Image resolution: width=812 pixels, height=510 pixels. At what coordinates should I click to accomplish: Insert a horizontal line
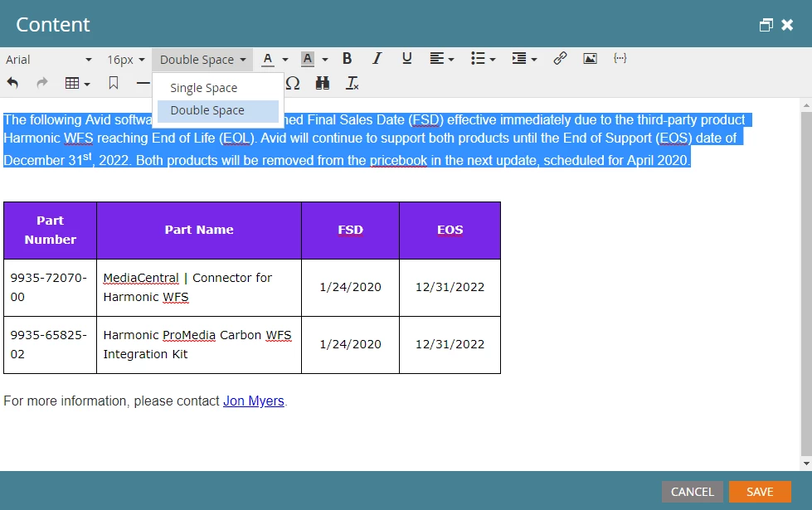click(143, 83)
